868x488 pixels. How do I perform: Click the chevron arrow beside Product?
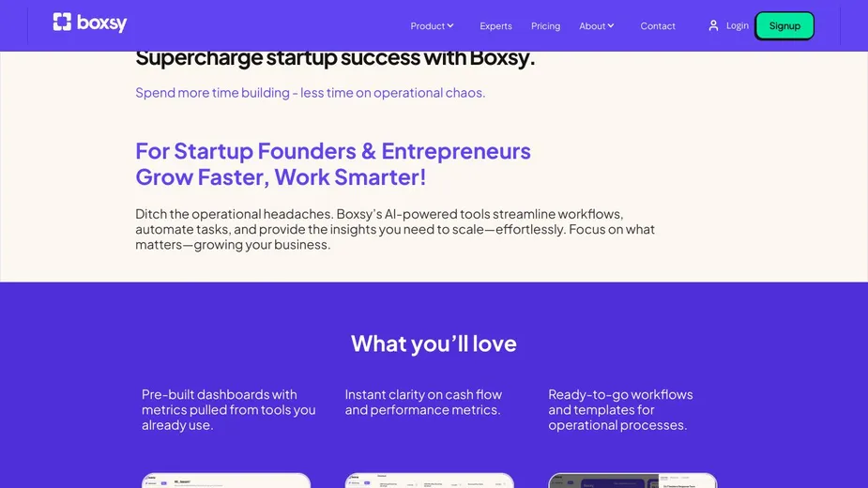(450, 25)
